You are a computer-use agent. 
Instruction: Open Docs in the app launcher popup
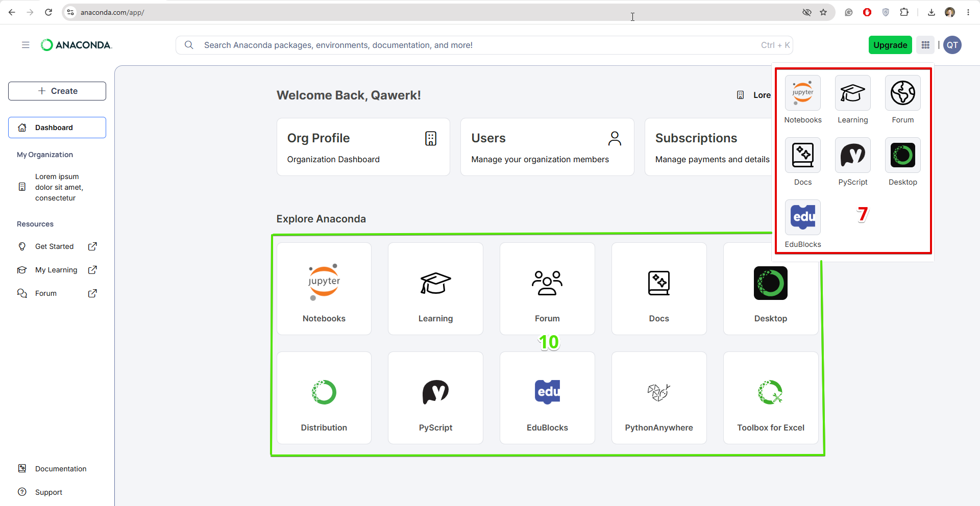tap(803, 162)
